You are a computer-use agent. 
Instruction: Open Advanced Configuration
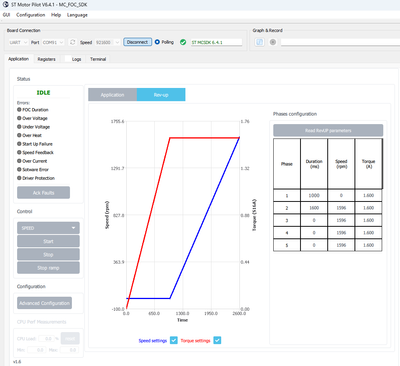44,303
